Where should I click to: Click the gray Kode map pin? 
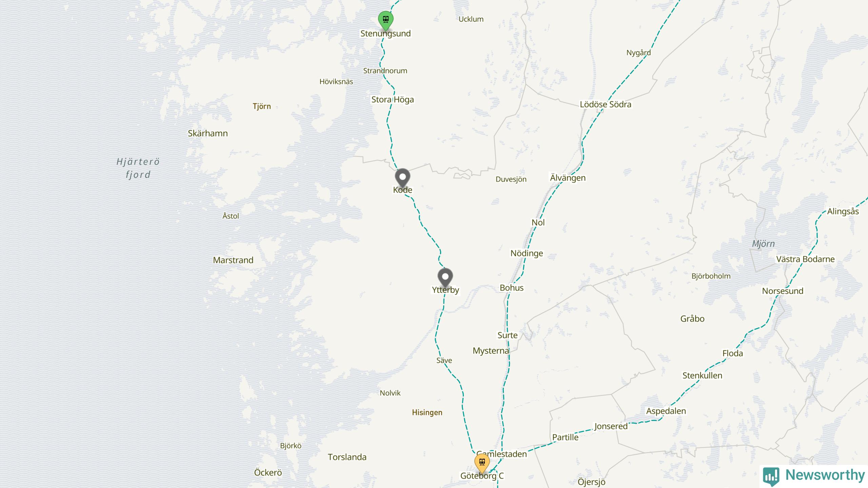coord(402,178)
